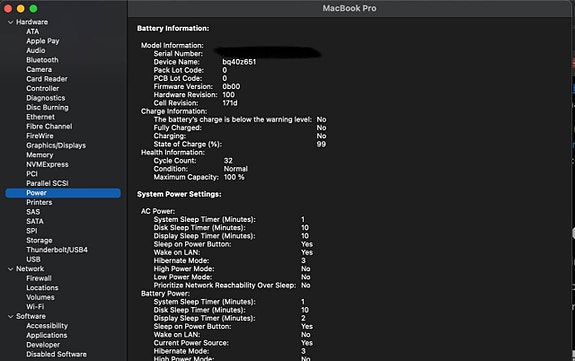Click cell revision value 171d

point(230,103)
